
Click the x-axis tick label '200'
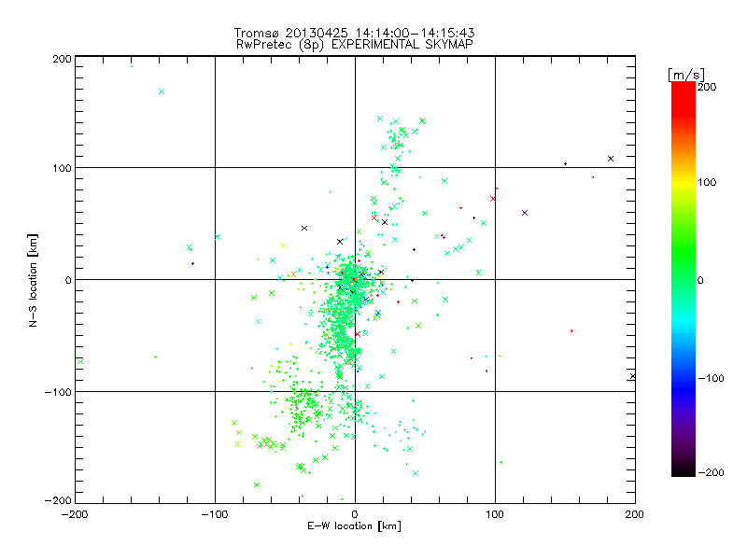tap(635, 514)
